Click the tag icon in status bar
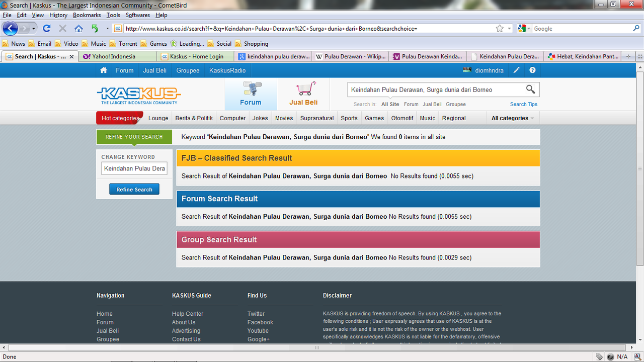 pos(599,356)
